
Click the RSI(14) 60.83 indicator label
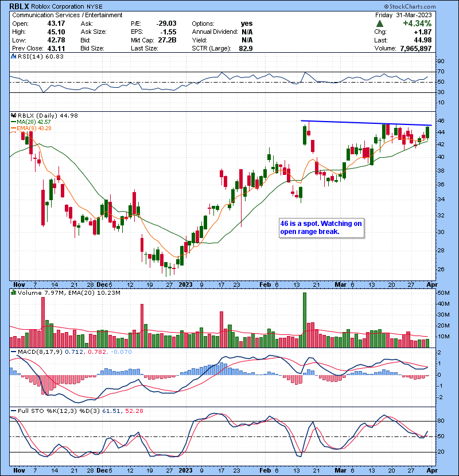coord(40,56)
